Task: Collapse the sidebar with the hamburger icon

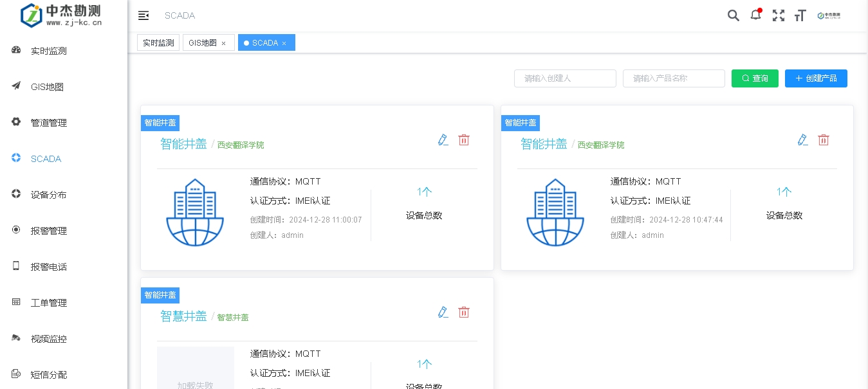Action: (143, 15)
